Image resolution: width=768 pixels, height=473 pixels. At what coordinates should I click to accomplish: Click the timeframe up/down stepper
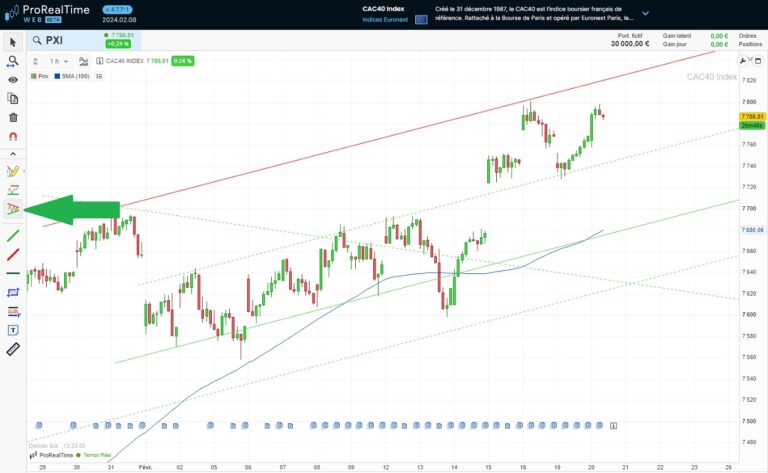35,61
